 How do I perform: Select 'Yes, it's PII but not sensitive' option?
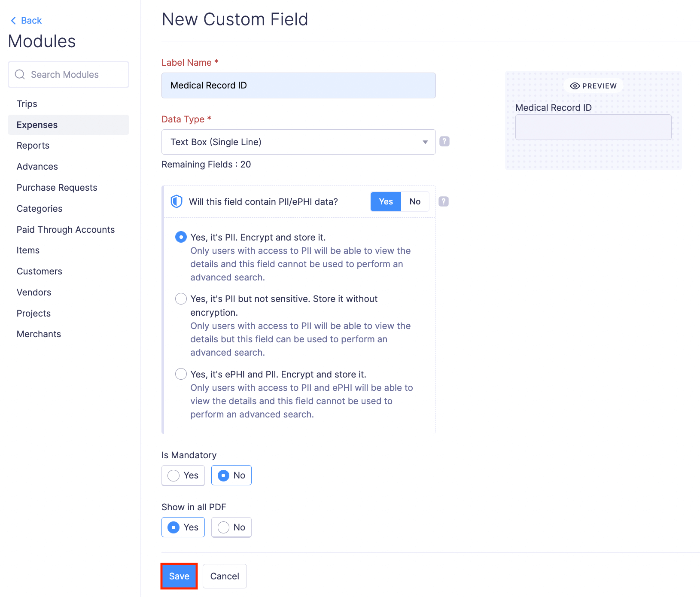click(181, 299)
